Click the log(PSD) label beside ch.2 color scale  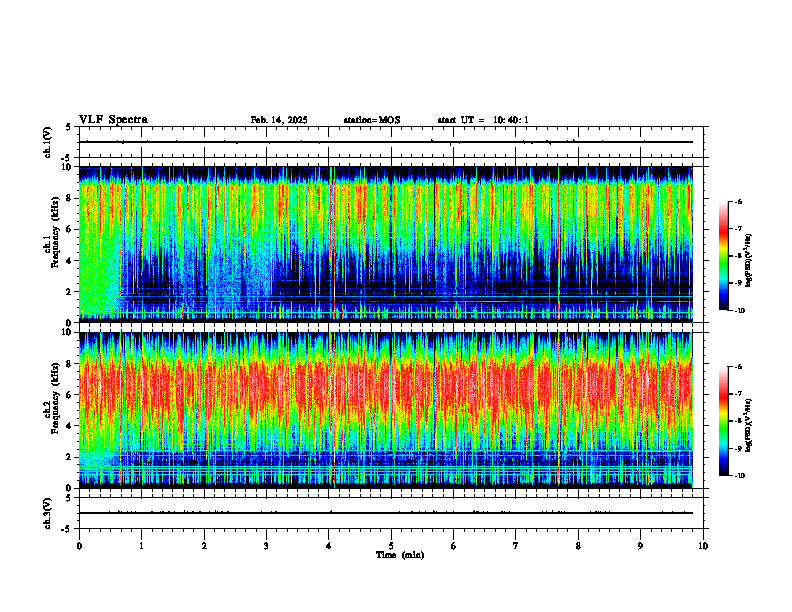[x=749, y=426]
